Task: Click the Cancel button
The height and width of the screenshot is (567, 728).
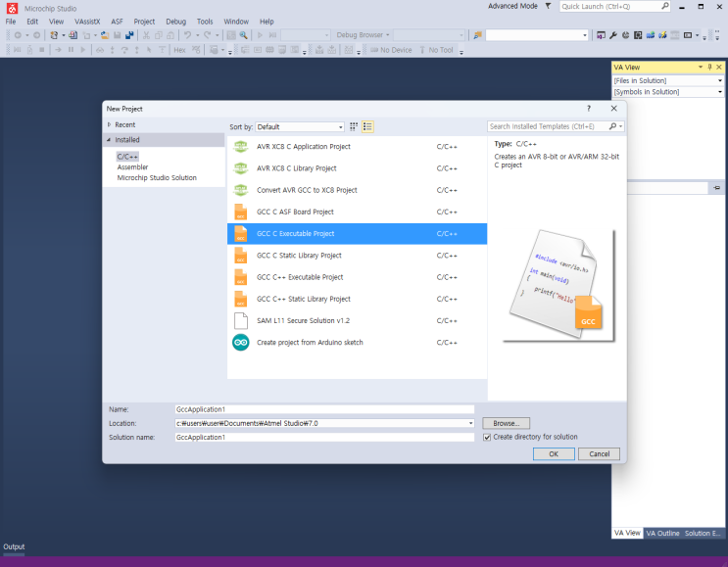Action: point(599,453)
